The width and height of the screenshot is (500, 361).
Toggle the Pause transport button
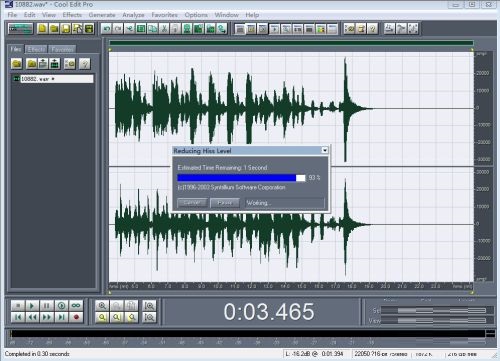click(47, 306)
